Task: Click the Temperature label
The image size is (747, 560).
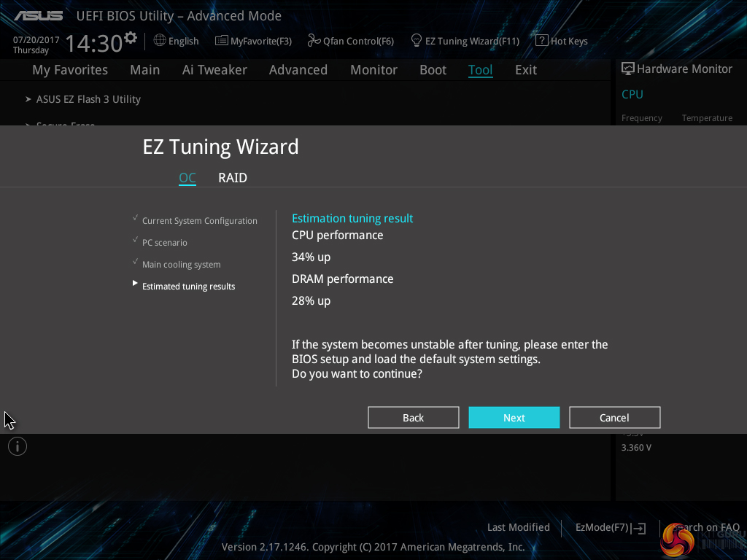Action: (x=707, y=118)
